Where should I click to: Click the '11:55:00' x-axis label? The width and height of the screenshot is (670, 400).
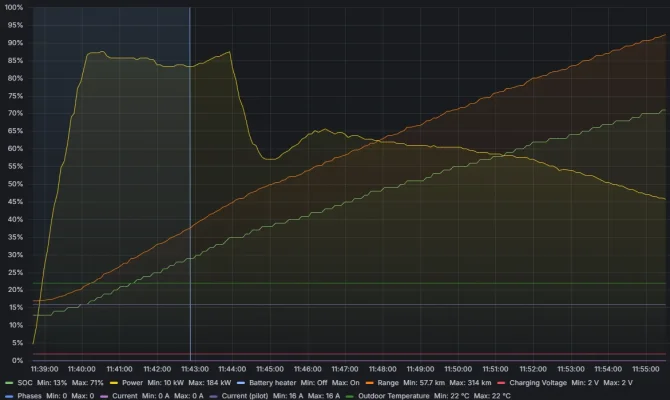(x=646, y=369)
